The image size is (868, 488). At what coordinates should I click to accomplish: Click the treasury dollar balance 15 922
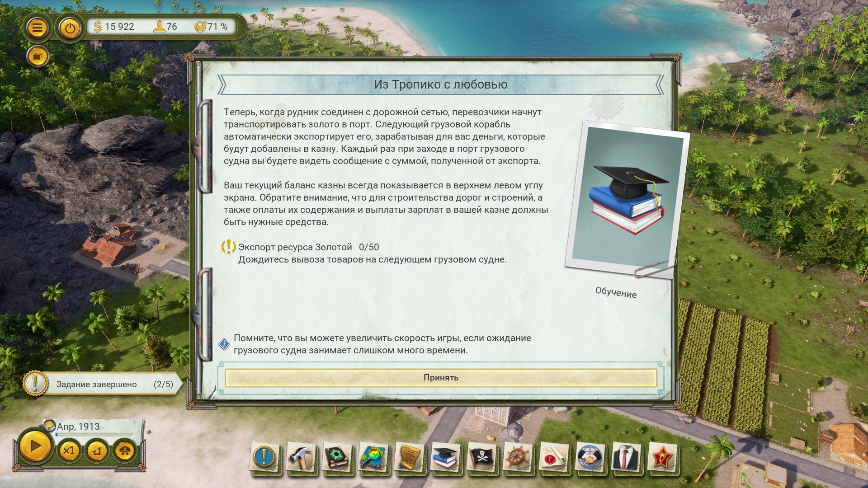(x=113, y=27)
